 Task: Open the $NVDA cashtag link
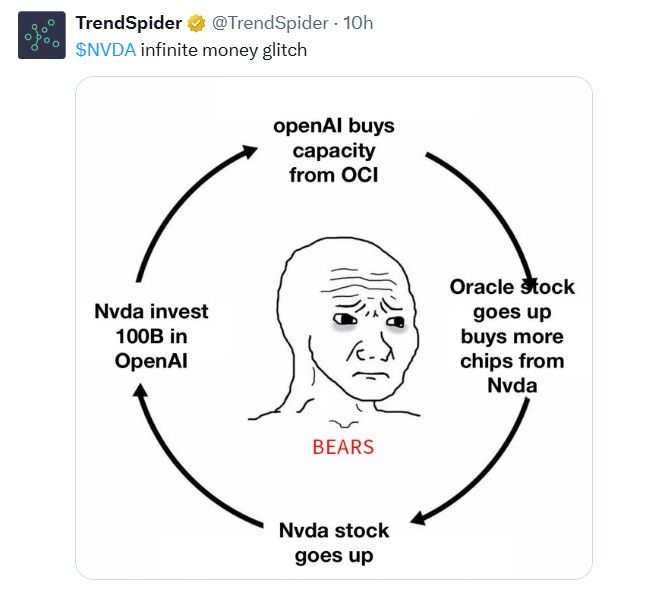(x=105, y=50)
